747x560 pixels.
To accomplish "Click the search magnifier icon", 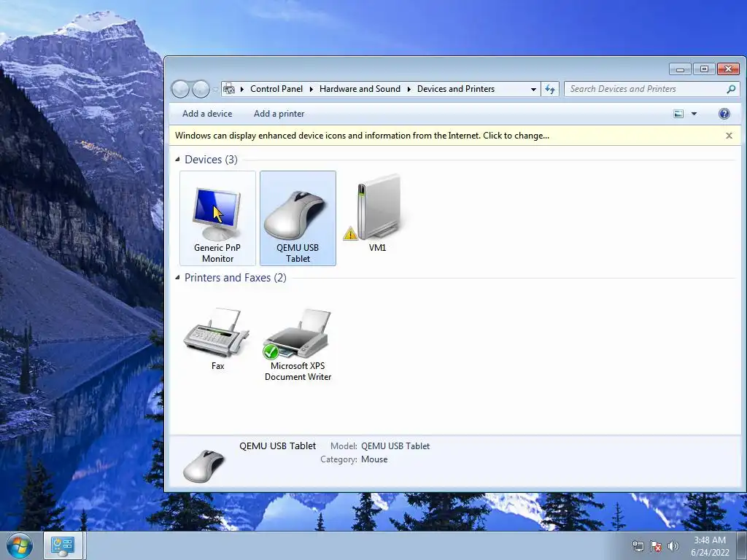I will 731,89.
